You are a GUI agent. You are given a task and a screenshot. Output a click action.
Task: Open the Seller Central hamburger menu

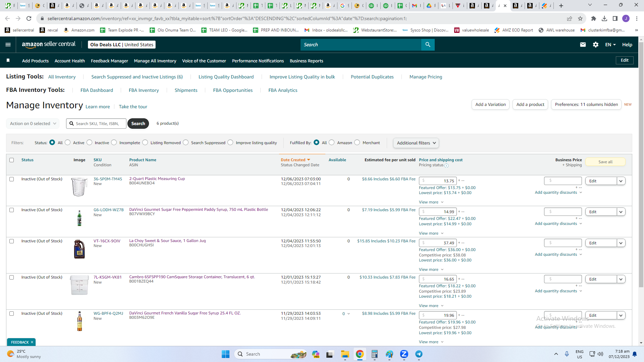[8, 45]
